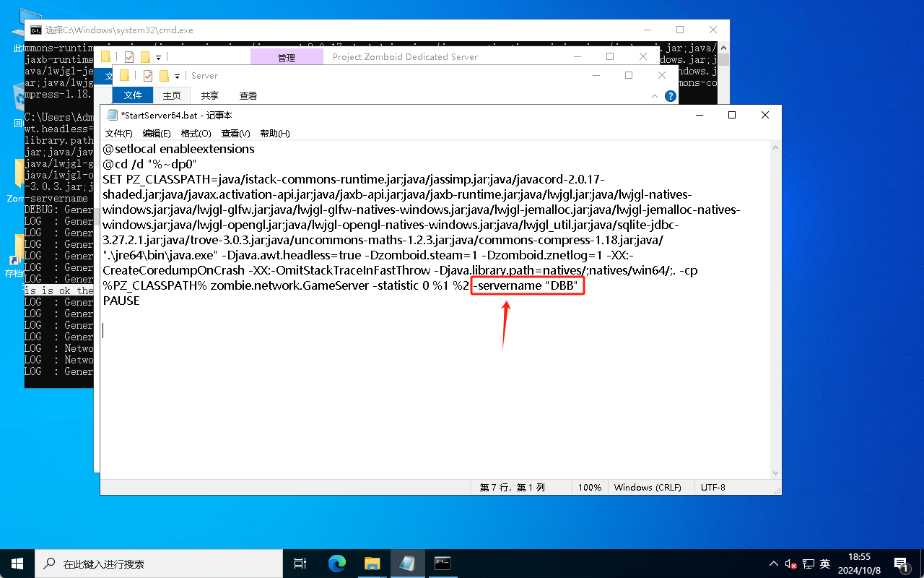Click the cmd.exe window title text
This screenshot has height=578, width=924.
tap(119, 30)
